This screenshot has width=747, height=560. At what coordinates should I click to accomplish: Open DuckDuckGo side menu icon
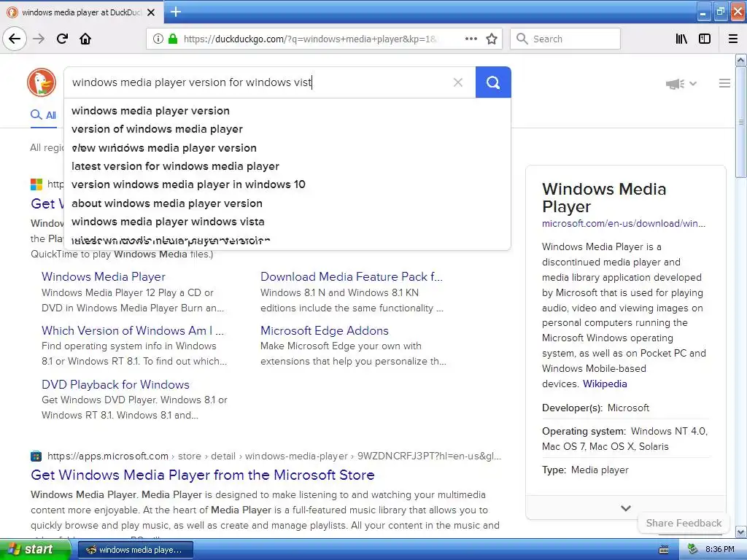[724, 83]
